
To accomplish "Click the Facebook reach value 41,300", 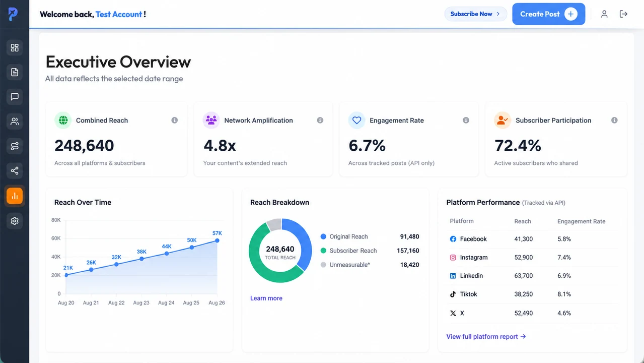I will point(524,239).
